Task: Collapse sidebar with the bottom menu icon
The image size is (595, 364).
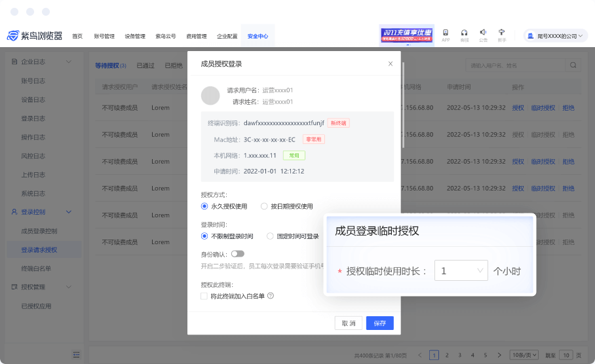Action: [76, 355]
